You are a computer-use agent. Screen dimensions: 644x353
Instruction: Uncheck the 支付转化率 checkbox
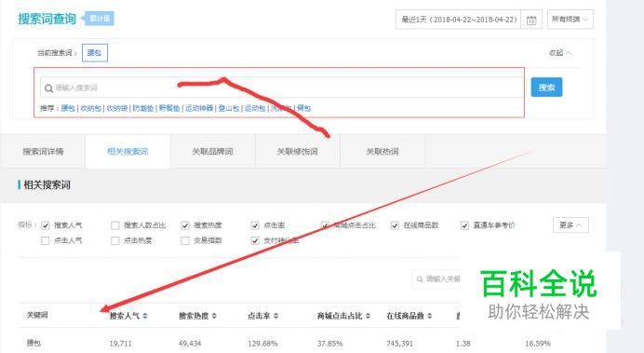(x=255, y=241)
